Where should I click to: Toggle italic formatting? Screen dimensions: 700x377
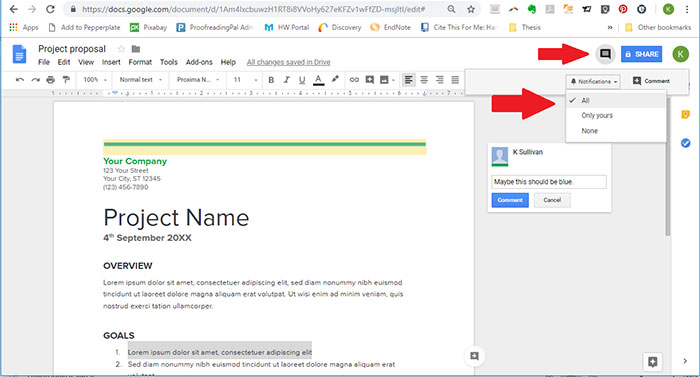287,80
